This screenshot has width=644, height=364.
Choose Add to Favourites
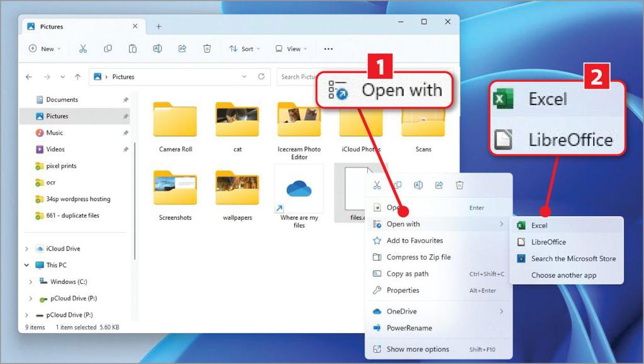(438, 241)
